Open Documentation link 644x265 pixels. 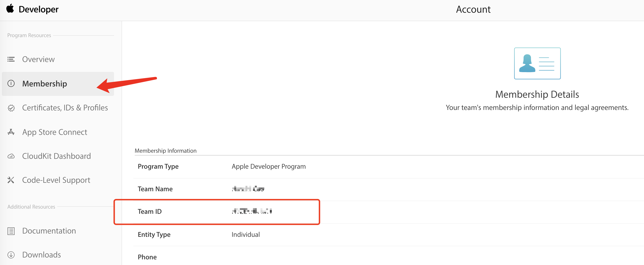click(49, 230)
